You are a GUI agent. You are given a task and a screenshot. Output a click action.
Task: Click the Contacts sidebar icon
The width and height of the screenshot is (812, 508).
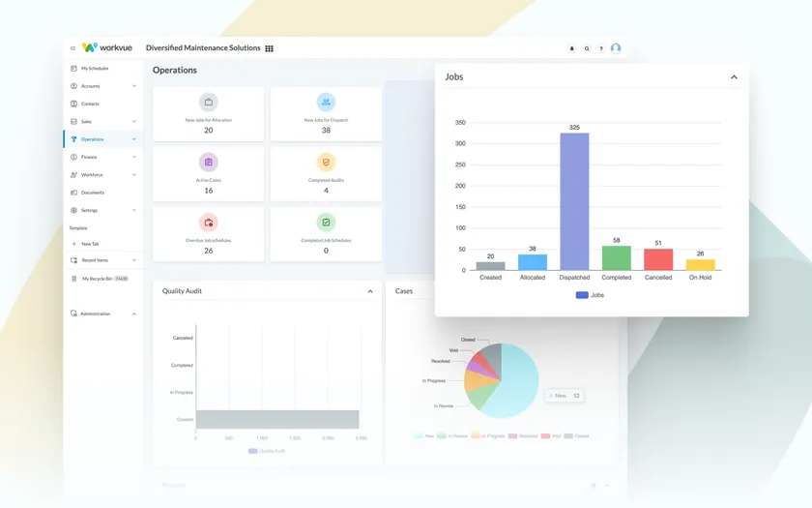[73, 104]
